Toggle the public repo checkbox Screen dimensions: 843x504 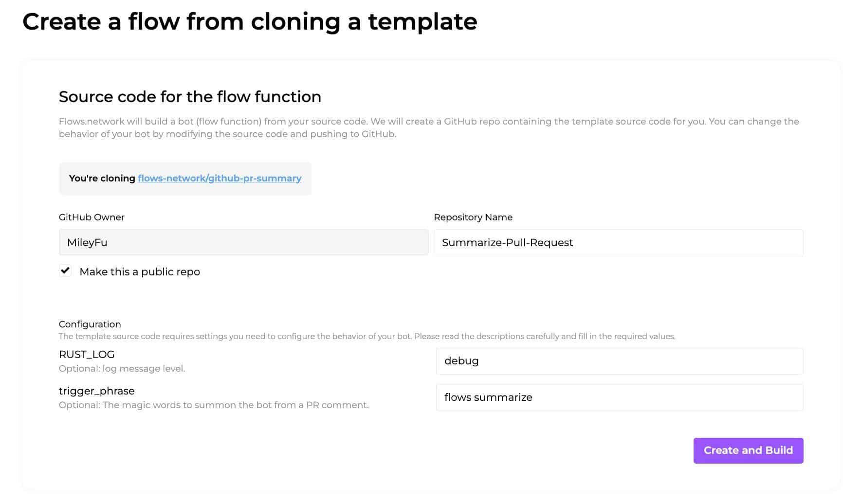click(65, 270)
